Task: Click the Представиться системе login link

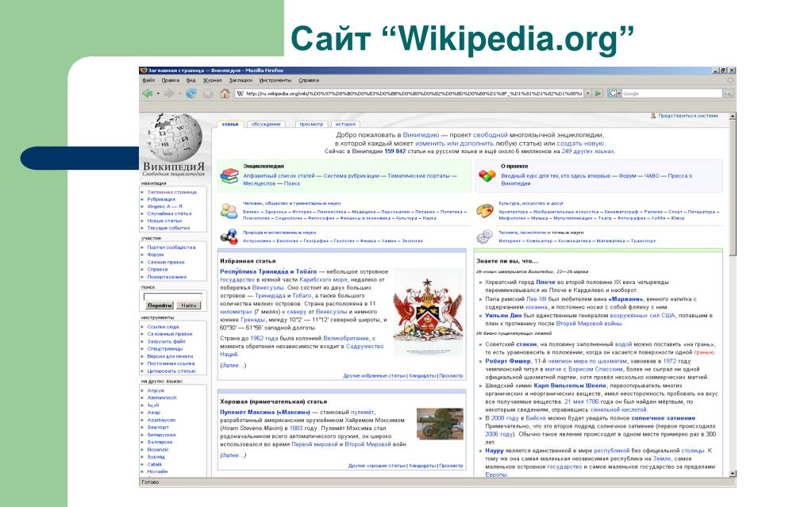Action: [688, 116]
